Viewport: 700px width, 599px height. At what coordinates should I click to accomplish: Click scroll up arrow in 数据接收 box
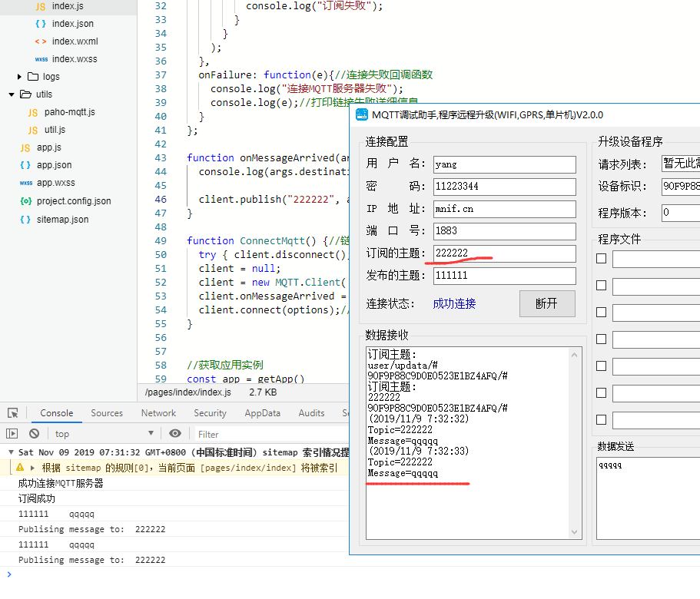pos(574,355)
